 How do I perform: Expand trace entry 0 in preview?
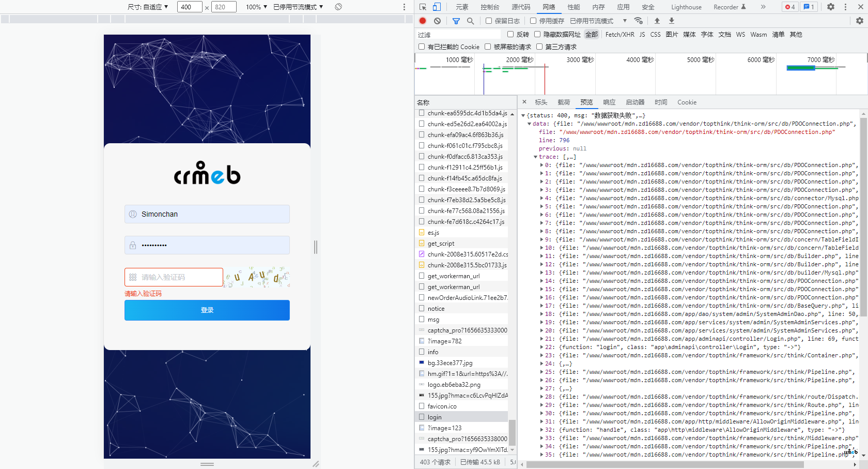coord(541,165)
